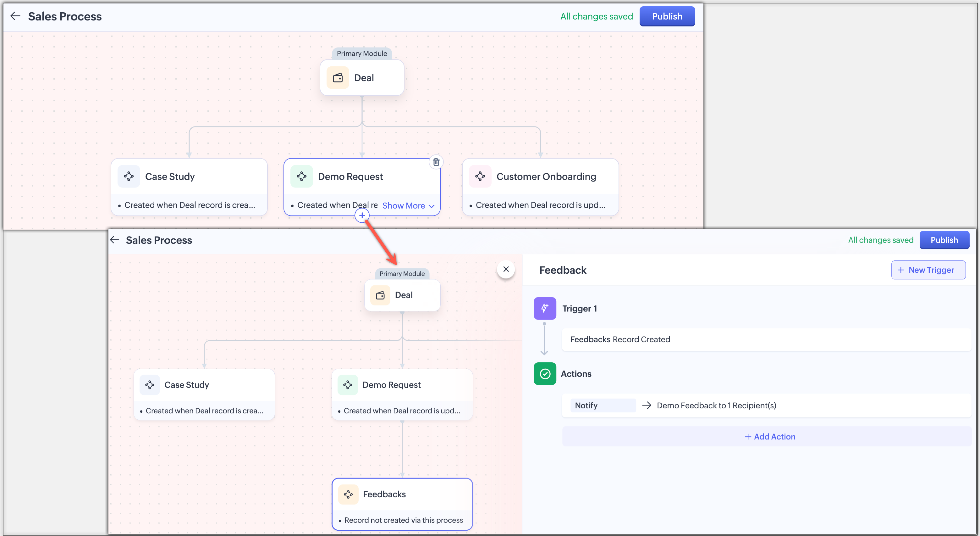980x536 pixels.
Task: Click the Feedbacks module icon in lower canvas
Action: (x=348, y=494)
